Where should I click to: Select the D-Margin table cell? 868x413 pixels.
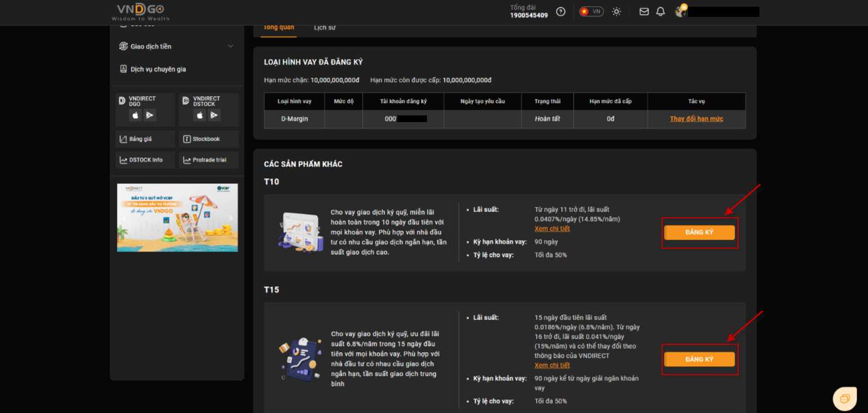294,119
